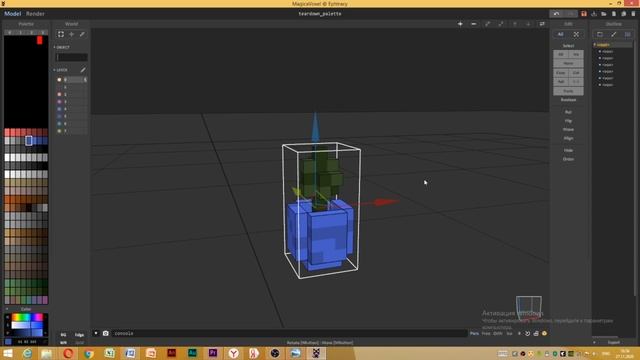The image size is (640, 360).
Task: Click the Rot option in the Edit panel
Action: click(568, 112)
